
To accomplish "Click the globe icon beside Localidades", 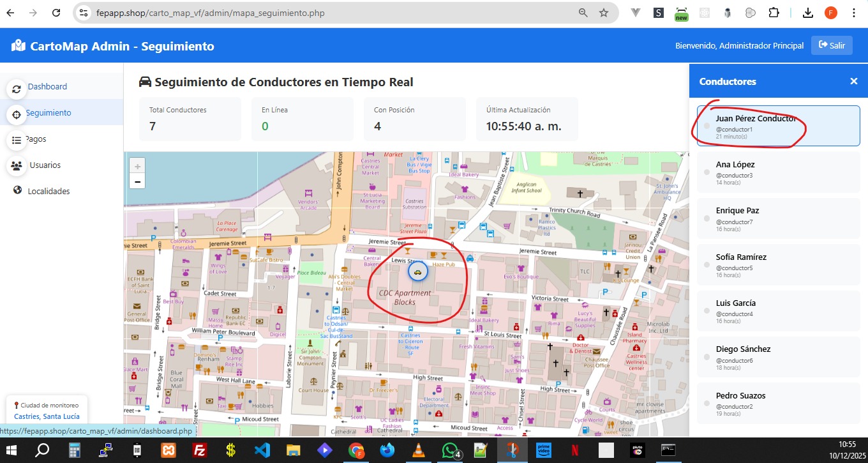I will (x=17, y=190).
